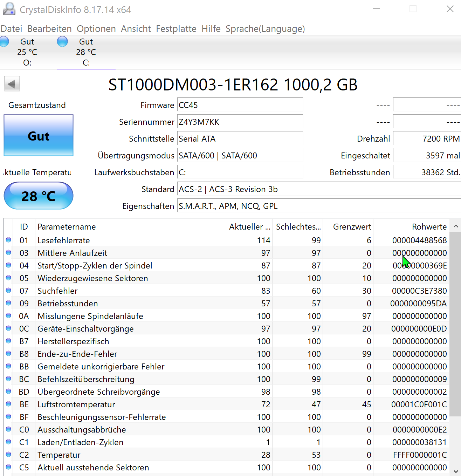The height and width of the screenshot is (476, 461).
Task: Close the CrystalDiskInfo window
Action: click(450, 9)
